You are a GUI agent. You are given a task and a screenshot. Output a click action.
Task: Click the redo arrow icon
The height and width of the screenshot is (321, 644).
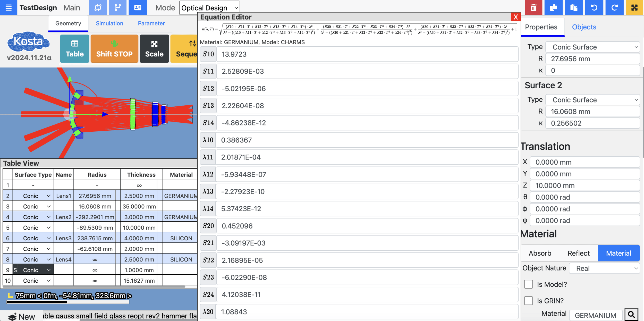pos(614,7)
